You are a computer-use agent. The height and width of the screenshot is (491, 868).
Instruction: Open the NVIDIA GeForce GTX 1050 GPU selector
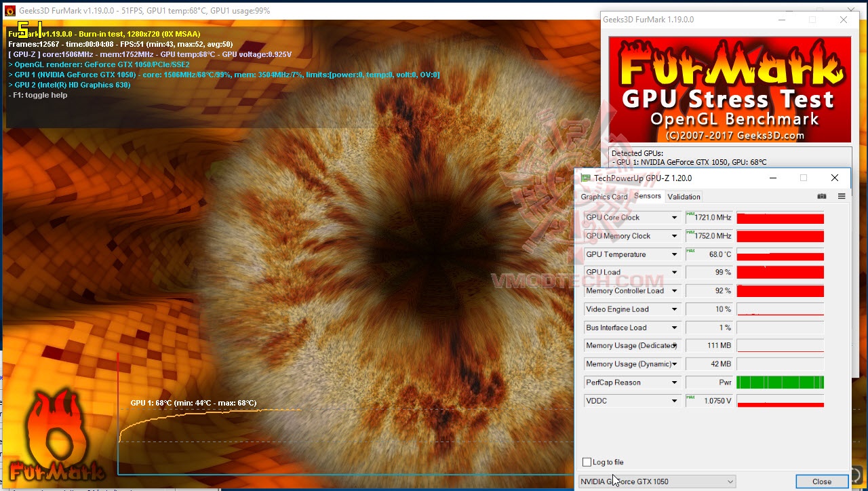click(x=656, y=482)
